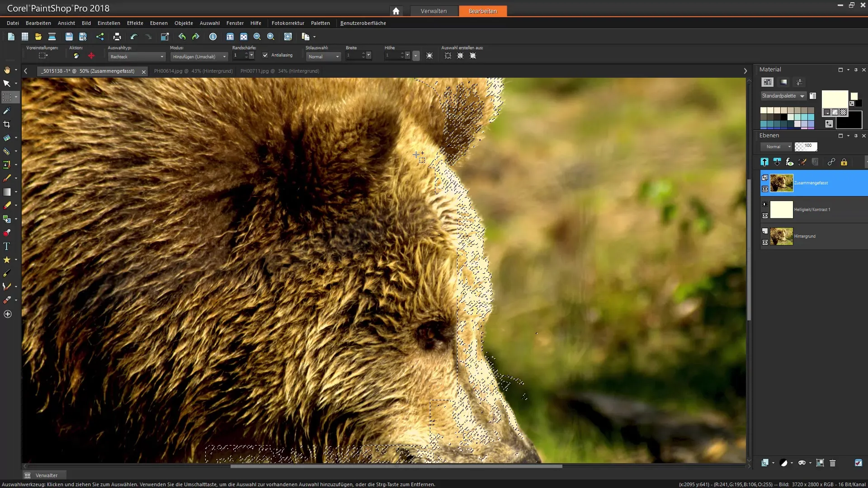Create a new image with the blank page icon
Image resolution: width=868 pixels, height=488 pixels.
pos(11,37)
